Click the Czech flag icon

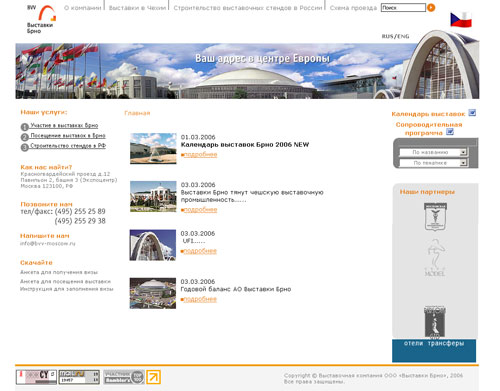(461, 19)
